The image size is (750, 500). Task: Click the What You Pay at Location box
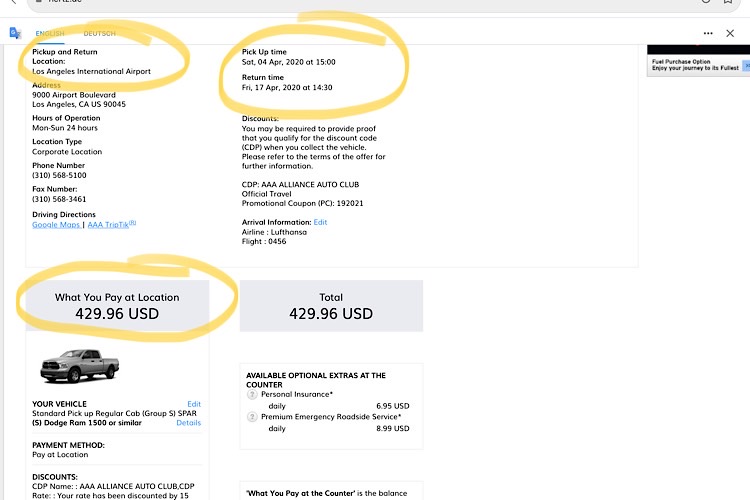(x=117, y=305)
